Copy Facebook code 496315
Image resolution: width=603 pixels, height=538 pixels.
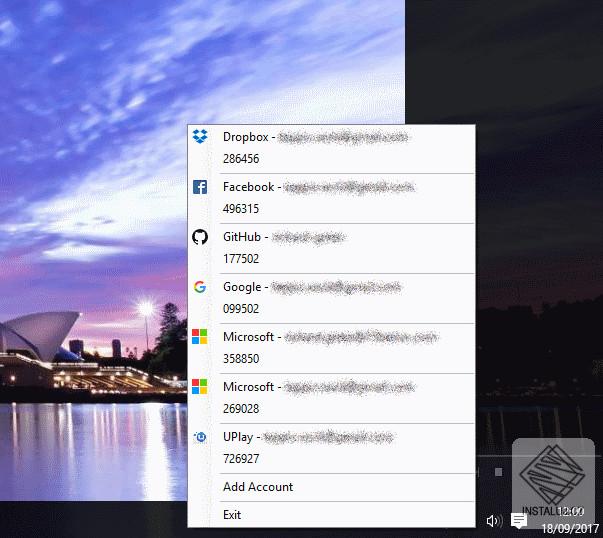pos(241,209)
